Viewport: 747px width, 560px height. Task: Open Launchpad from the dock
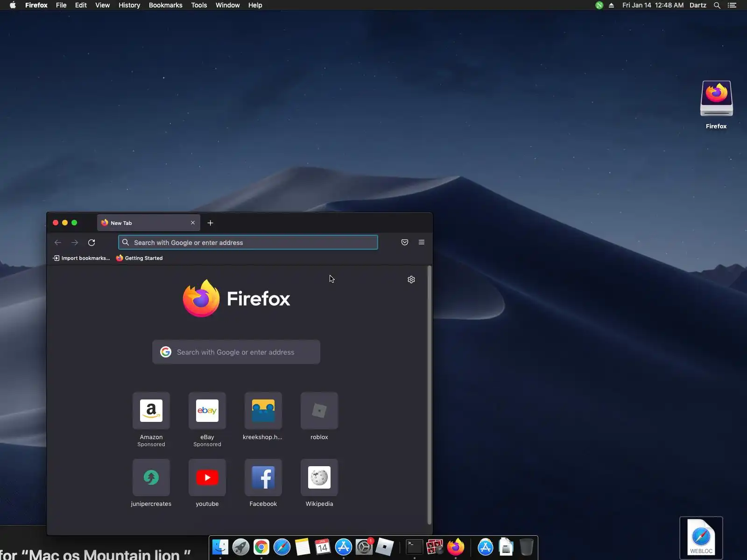click(x=241, y=547)
